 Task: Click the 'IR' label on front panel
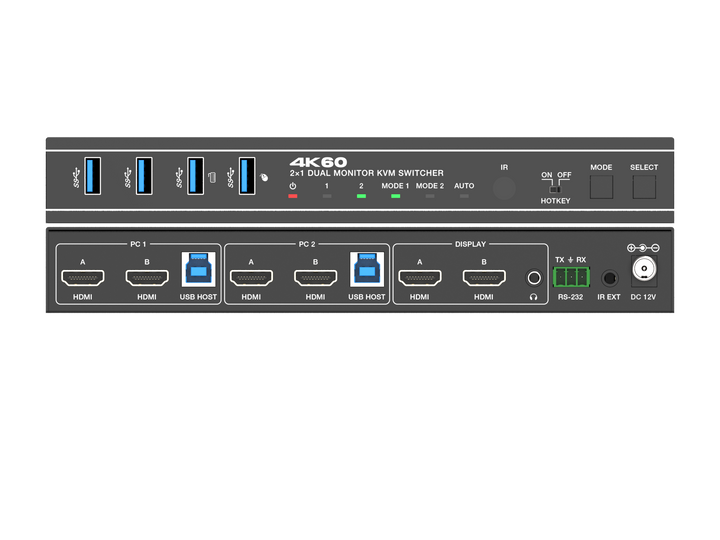coord(504,168)
